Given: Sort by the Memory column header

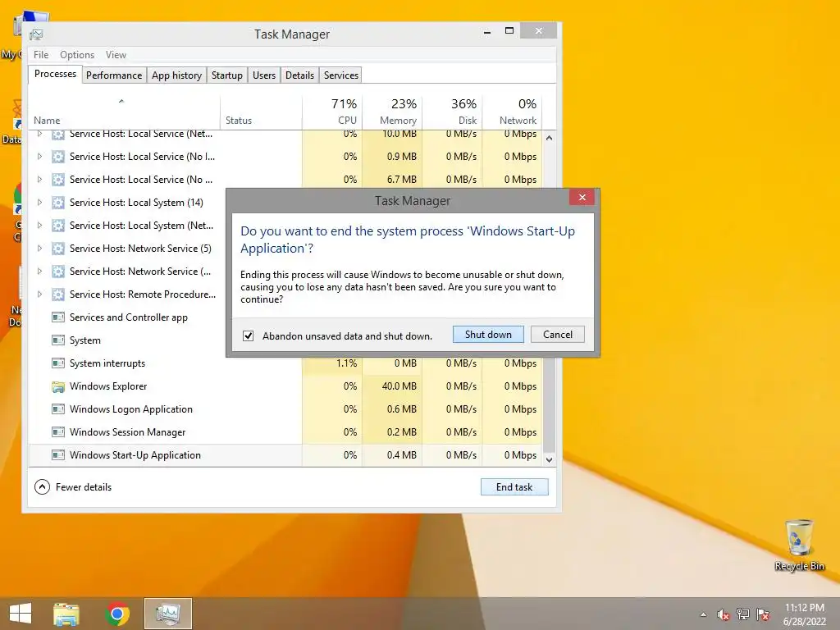Looking at the screenshot, I should pos(392,112).
